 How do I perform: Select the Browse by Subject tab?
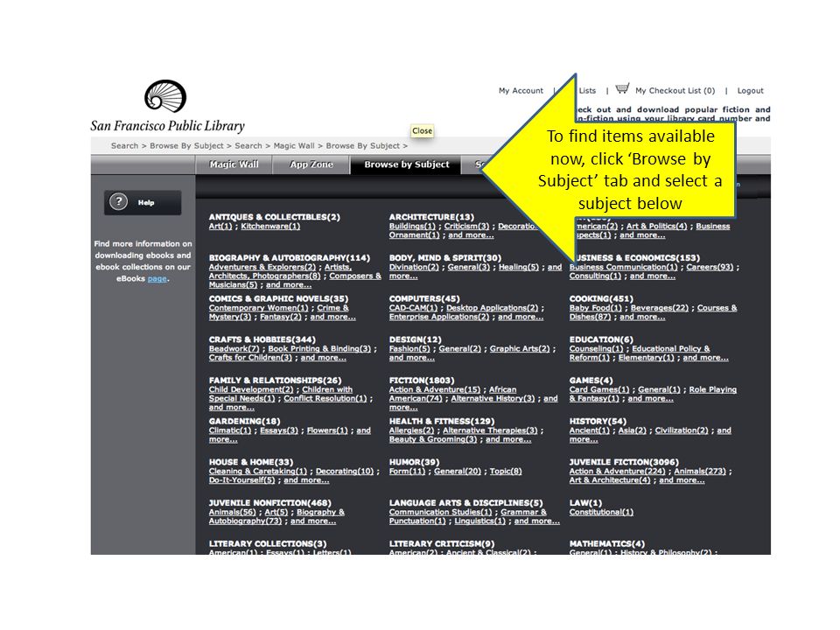tap(406, 164)
